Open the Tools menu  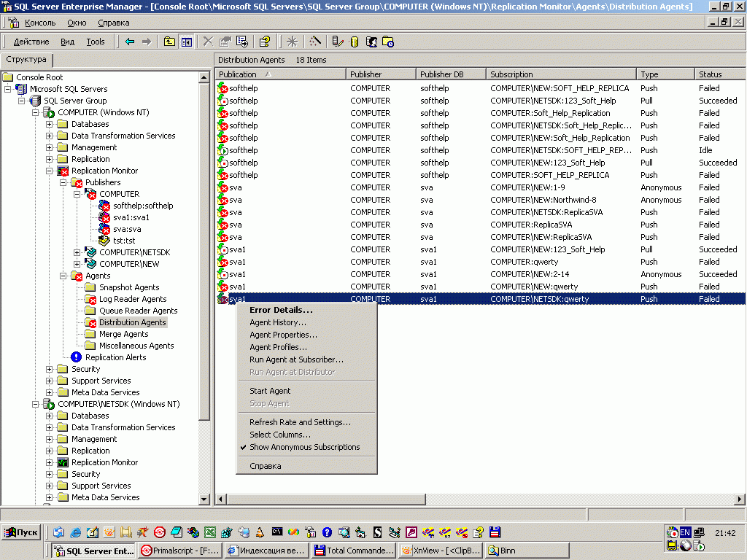pos(96,42)
